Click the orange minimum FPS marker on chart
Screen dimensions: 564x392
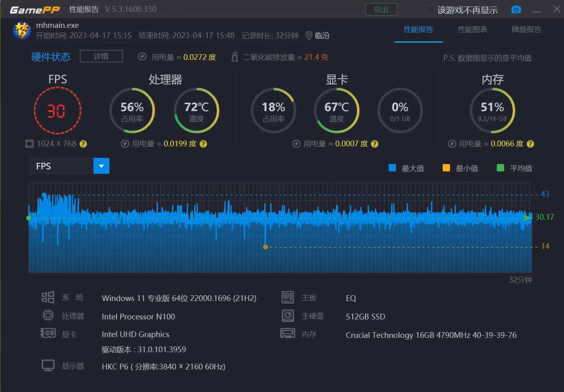click(x=266, y=247)
